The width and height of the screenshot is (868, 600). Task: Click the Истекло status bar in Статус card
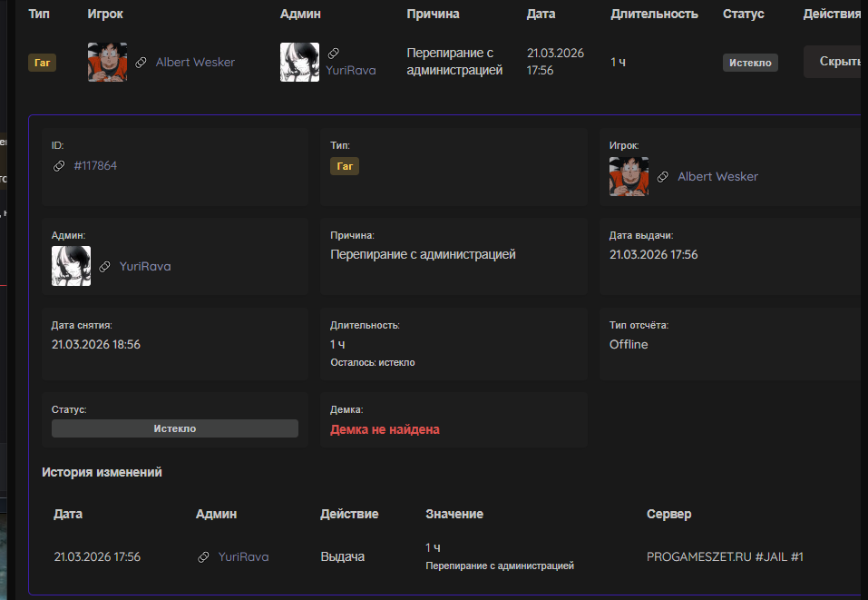coord(174,428)
